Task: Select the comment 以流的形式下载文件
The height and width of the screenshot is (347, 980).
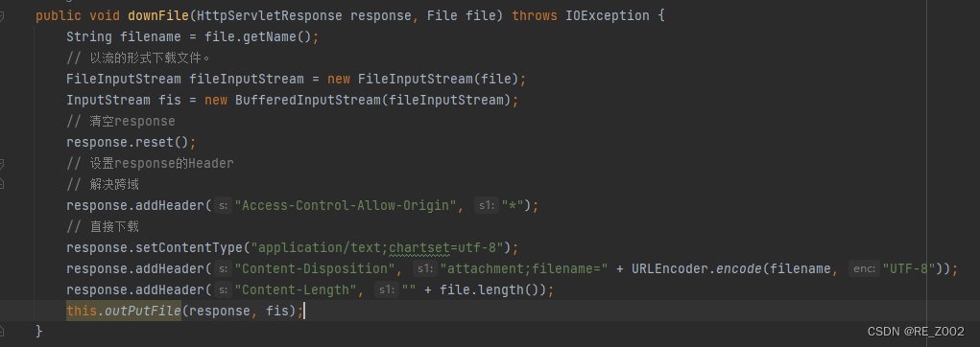Action: 138,58
